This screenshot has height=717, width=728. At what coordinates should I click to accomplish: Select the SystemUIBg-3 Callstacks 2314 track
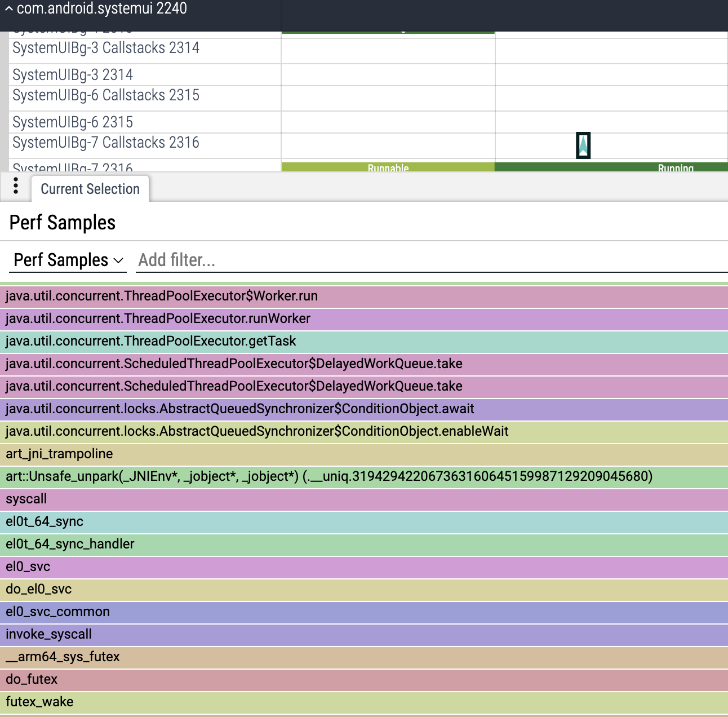(x=106, y=48)
